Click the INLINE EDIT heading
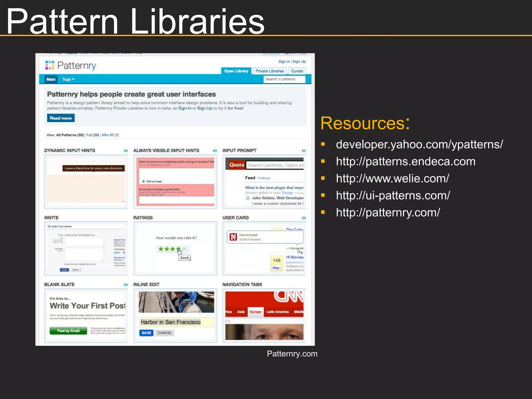 [147, 284]
